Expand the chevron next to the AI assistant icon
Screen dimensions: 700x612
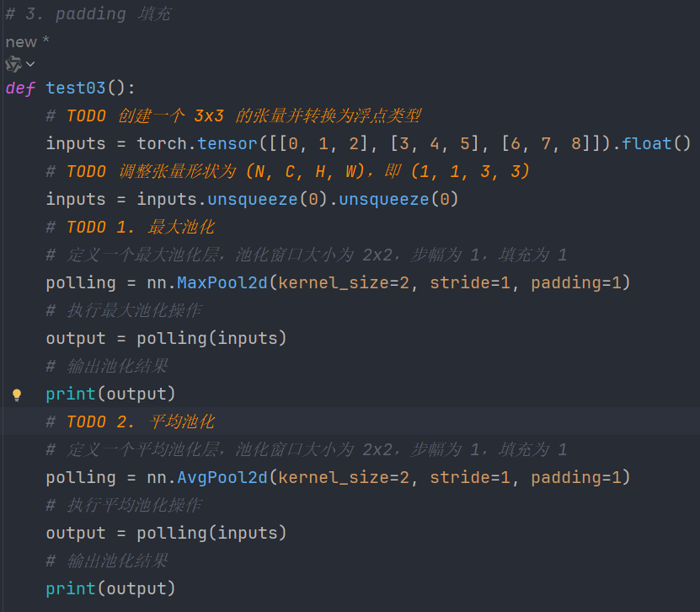(30, 64)
